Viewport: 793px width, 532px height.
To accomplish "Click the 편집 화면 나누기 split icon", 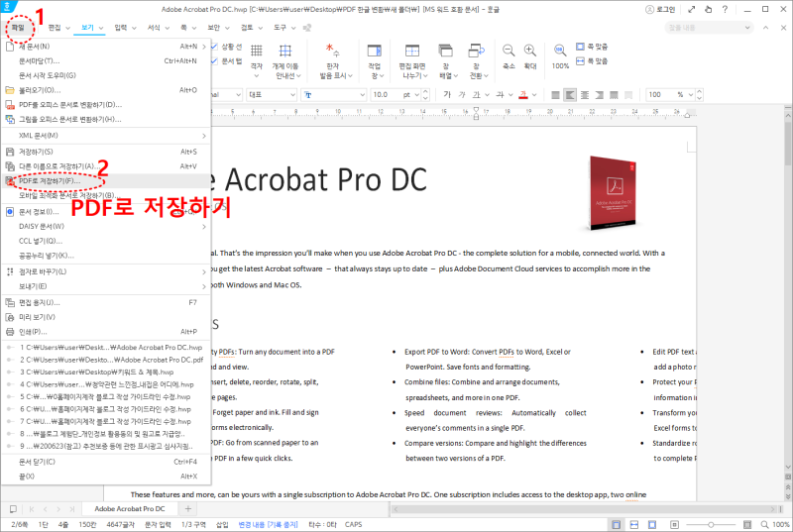I will point(412,51).
